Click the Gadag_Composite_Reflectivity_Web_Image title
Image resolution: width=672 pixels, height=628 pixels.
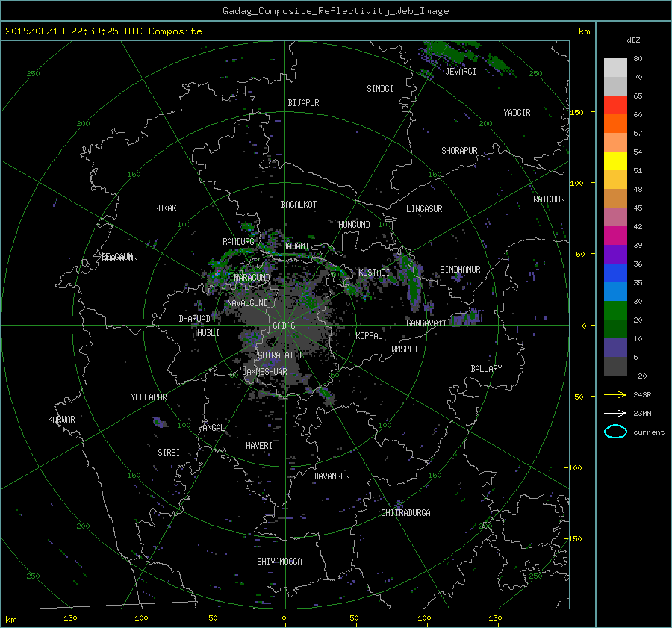[x=335, y=11]
